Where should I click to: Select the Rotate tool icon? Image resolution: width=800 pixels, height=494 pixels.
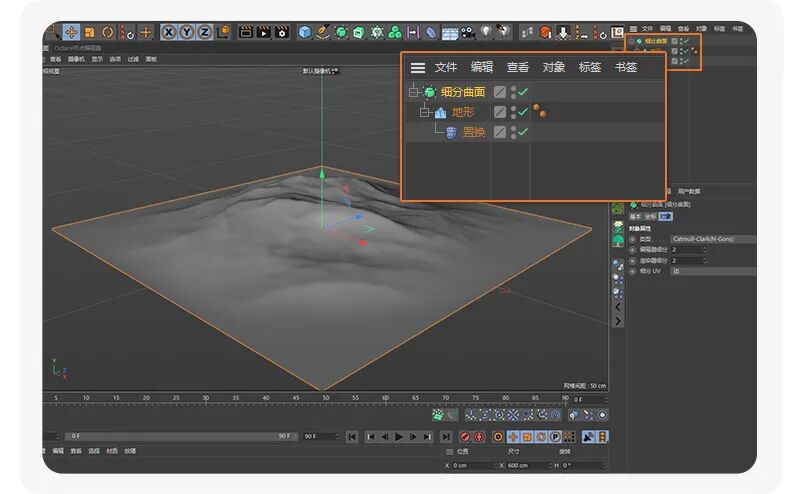coord(107,32)
